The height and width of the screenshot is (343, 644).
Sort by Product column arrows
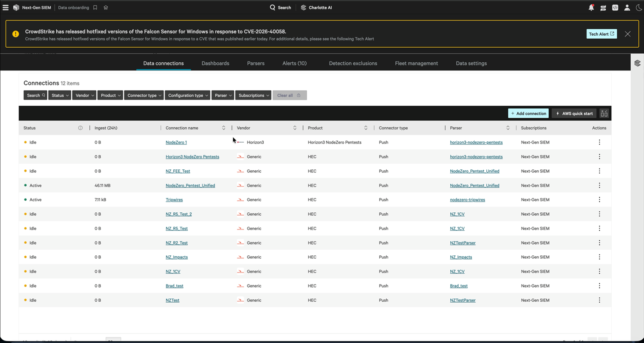coord(366,128)
